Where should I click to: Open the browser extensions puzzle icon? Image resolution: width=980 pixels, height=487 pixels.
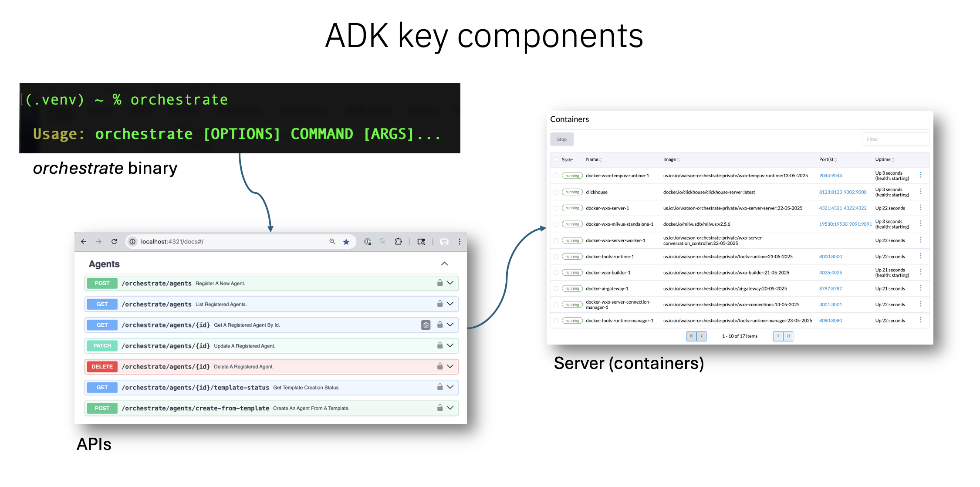398,241
